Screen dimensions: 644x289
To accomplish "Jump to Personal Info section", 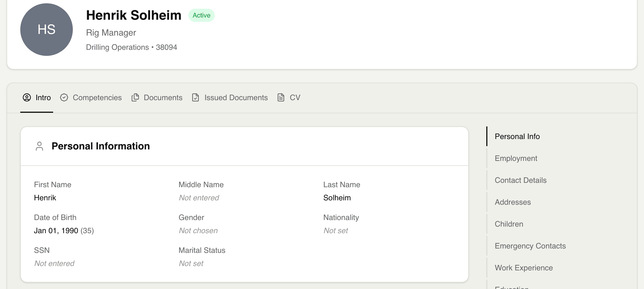I will [517, 136].
